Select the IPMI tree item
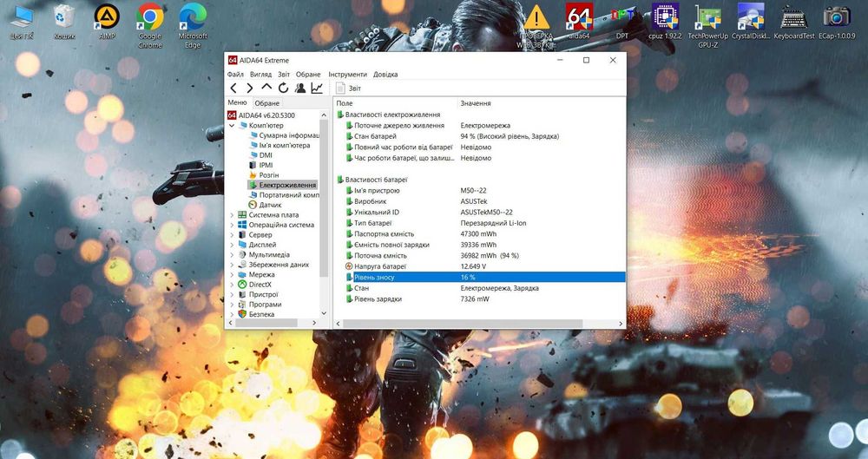The image size is (868, 459). click(260, 165)
